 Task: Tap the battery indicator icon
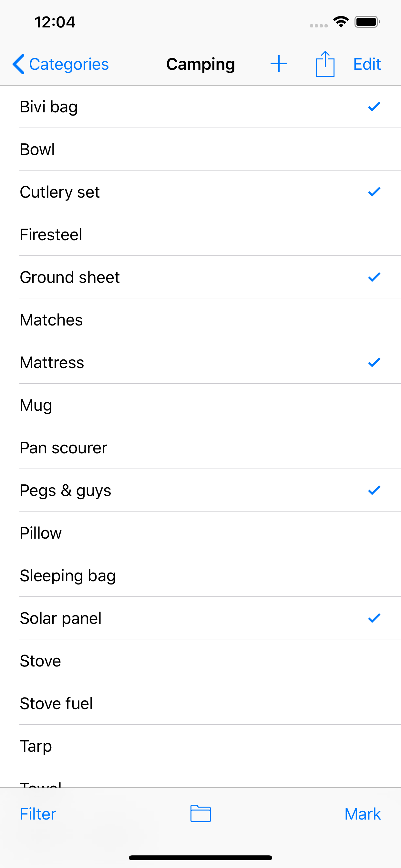pos(367,22)
